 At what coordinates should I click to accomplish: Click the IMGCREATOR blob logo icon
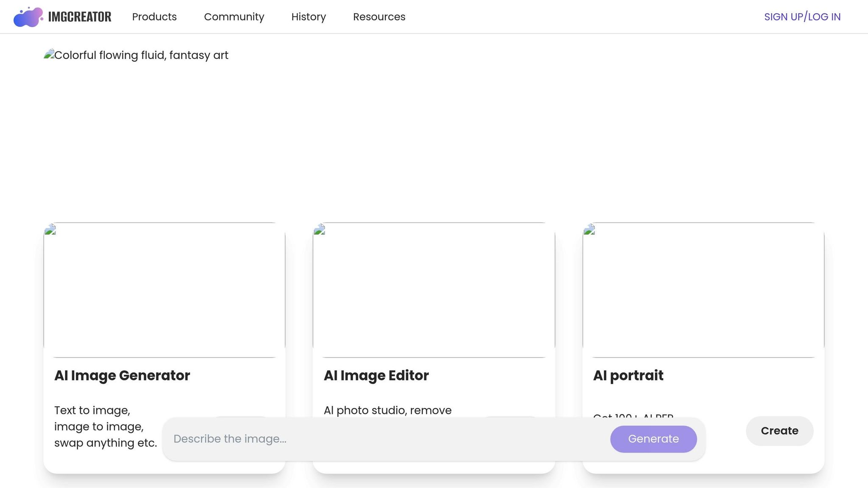click(x=28, y=17)
